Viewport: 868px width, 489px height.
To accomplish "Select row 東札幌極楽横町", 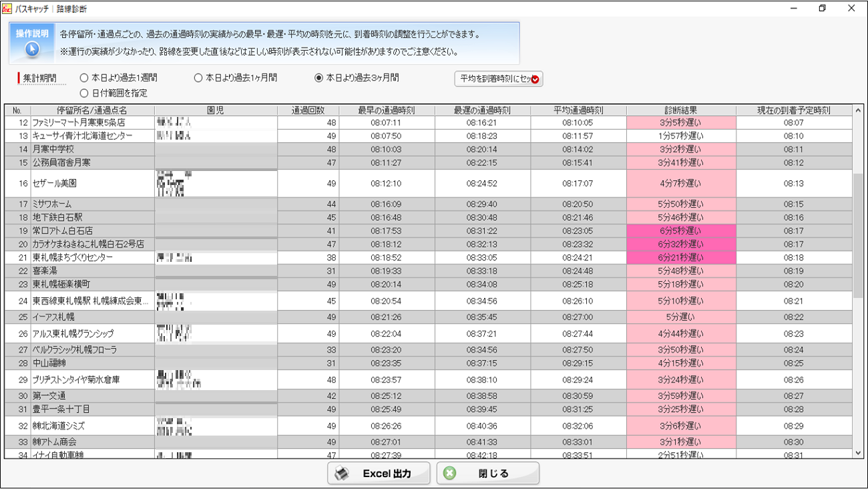I will pyautogui.click(x=429, y=285).
